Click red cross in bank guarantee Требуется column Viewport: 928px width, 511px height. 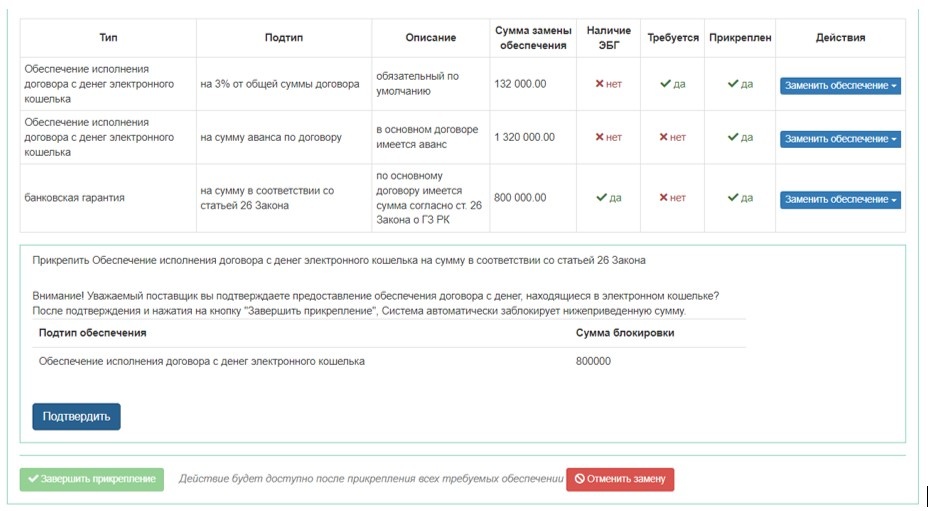[665, 198]
